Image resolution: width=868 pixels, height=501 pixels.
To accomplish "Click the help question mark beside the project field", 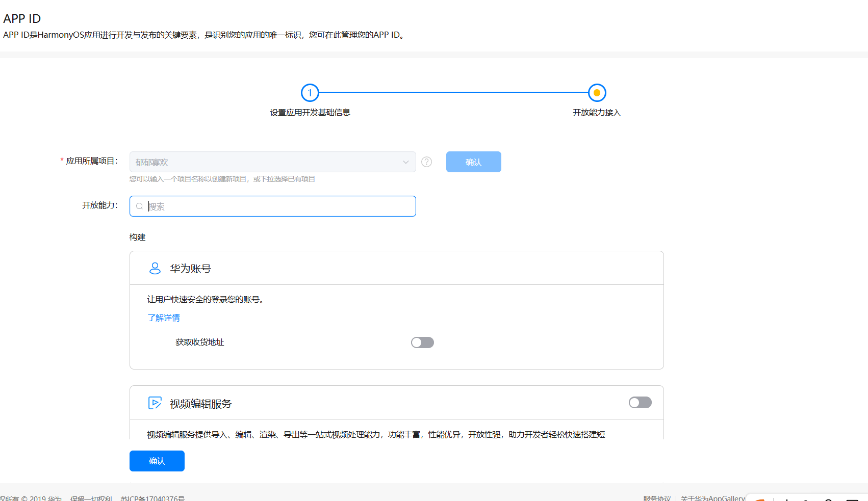I will click(427, 162).
